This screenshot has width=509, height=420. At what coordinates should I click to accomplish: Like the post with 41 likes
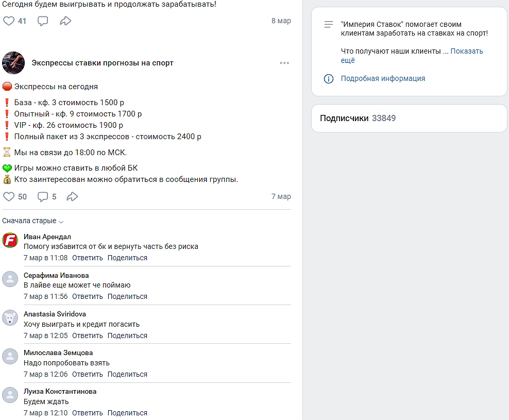click(9, 21)
